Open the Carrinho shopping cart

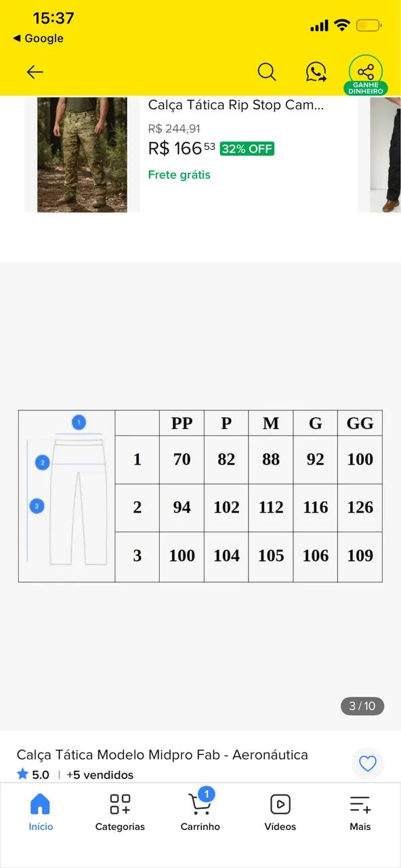coord(200,812)
